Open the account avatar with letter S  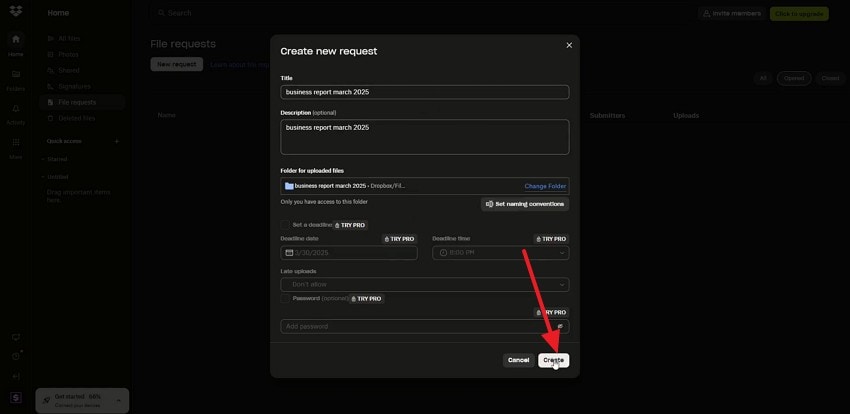coord(16,398)
